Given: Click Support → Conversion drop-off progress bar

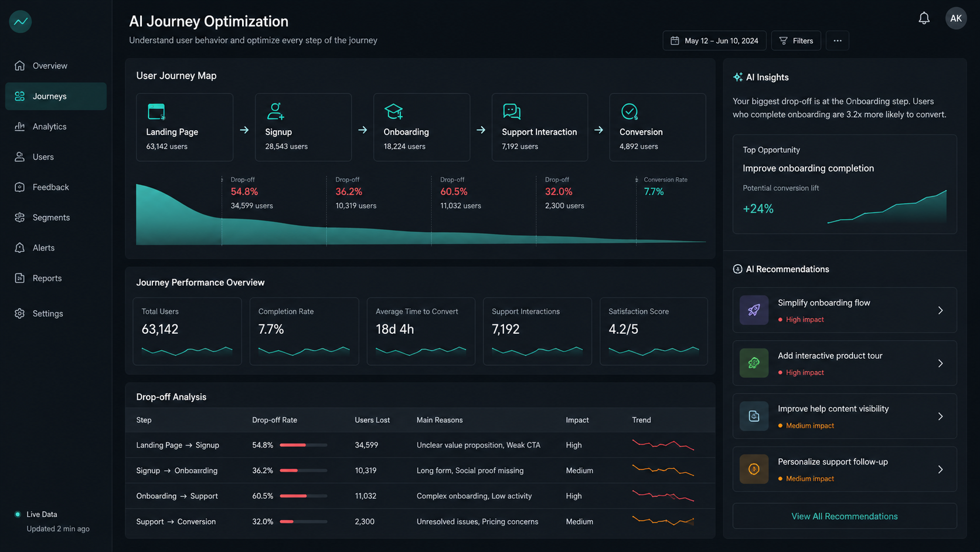Looking at the screenshot, I should click(303, 521).
